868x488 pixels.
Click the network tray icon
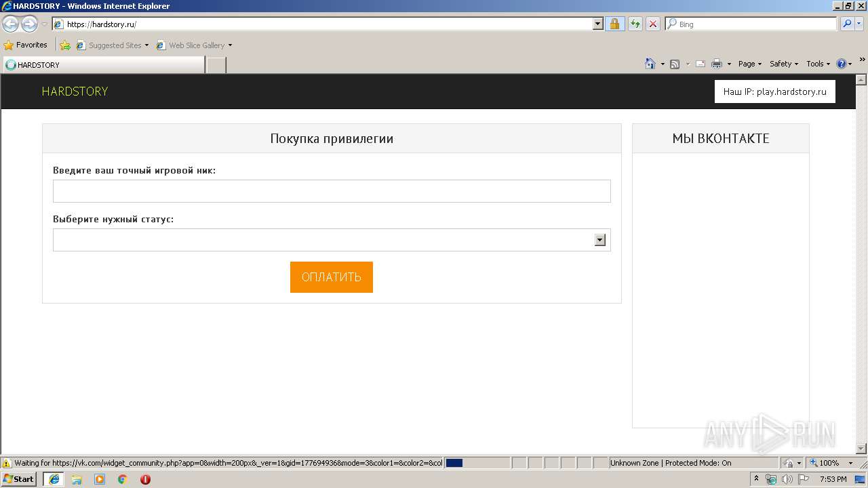(772, 479)
